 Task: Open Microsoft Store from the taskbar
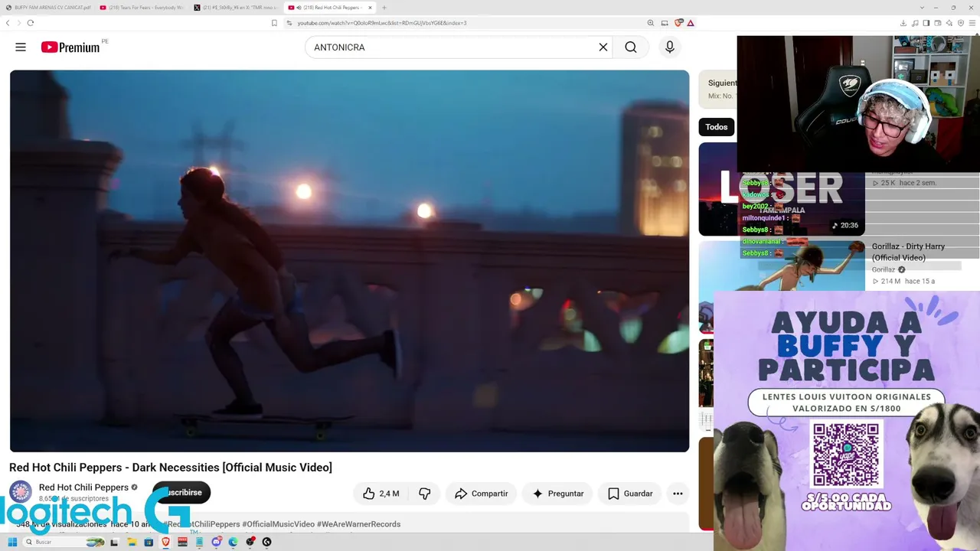[x=148, y=542]
